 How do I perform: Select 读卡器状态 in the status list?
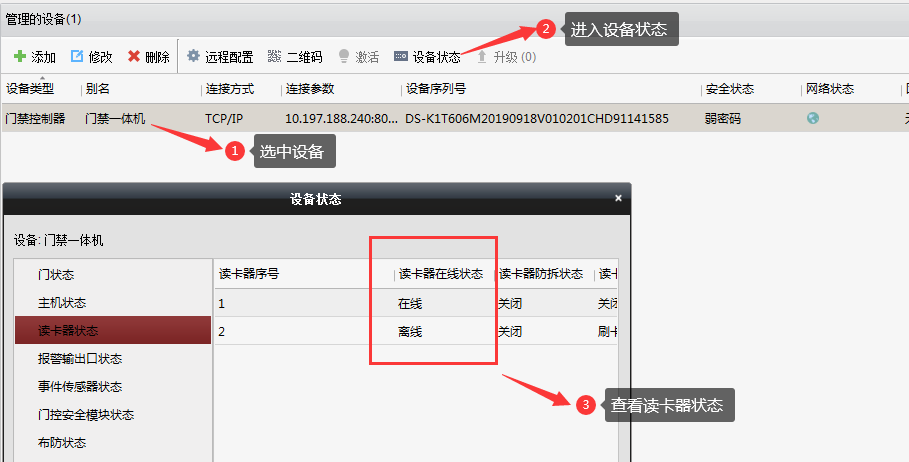[113, 330]
